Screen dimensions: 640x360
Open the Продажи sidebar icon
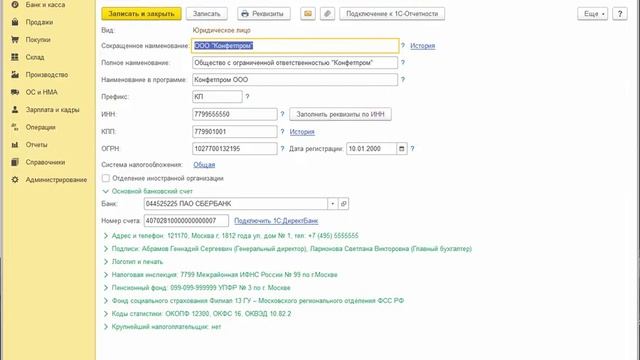coord(15,22)
